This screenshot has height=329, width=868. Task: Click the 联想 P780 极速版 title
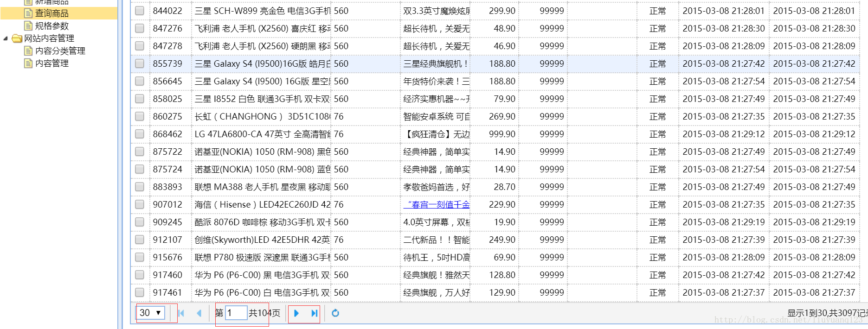point(263,257)
